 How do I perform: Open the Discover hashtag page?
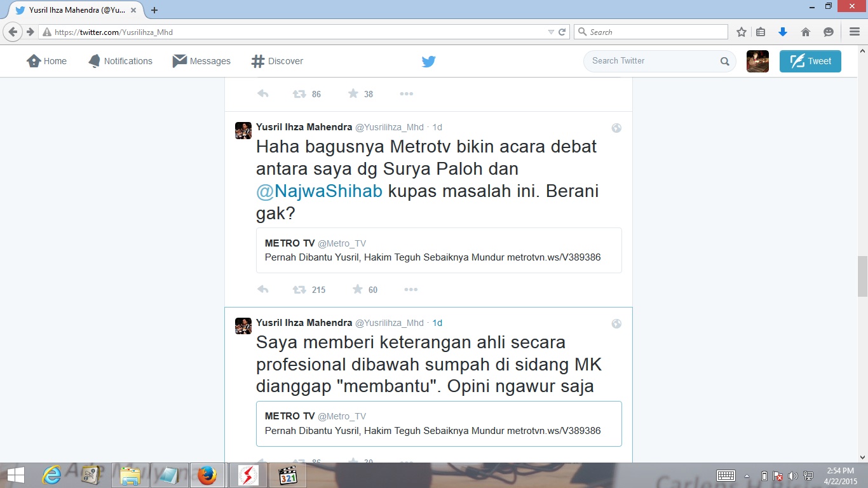[x=277, y=61]
